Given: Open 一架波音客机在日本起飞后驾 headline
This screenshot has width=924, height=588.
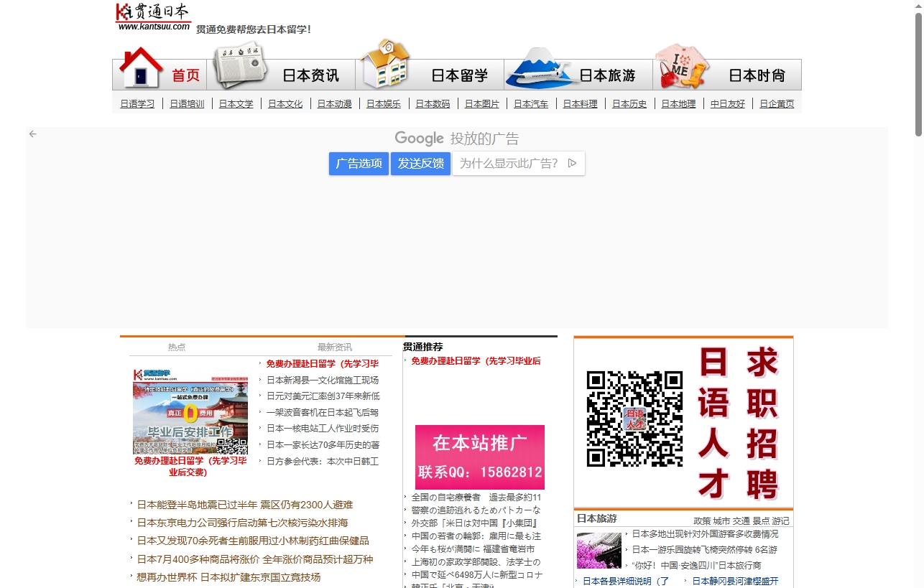Looking at the screenshot, I should pyautogui.click(x=323, y=412).
